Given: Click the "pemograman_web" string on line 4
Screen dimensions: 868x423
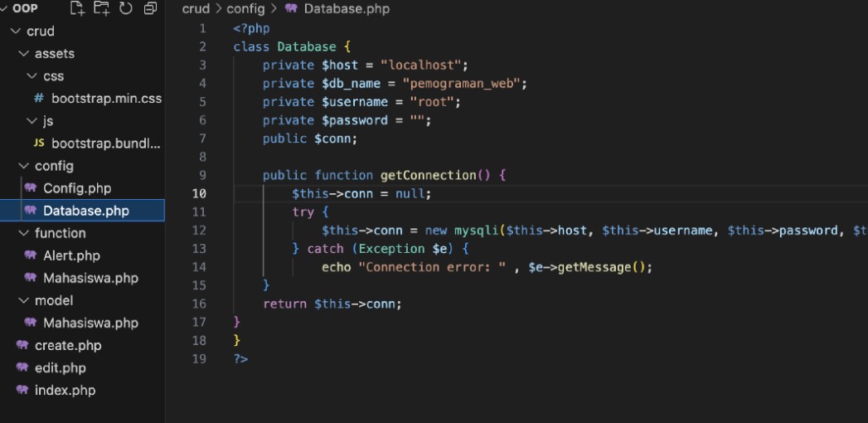Looking at the screenshot, I should tap(461, 84).
